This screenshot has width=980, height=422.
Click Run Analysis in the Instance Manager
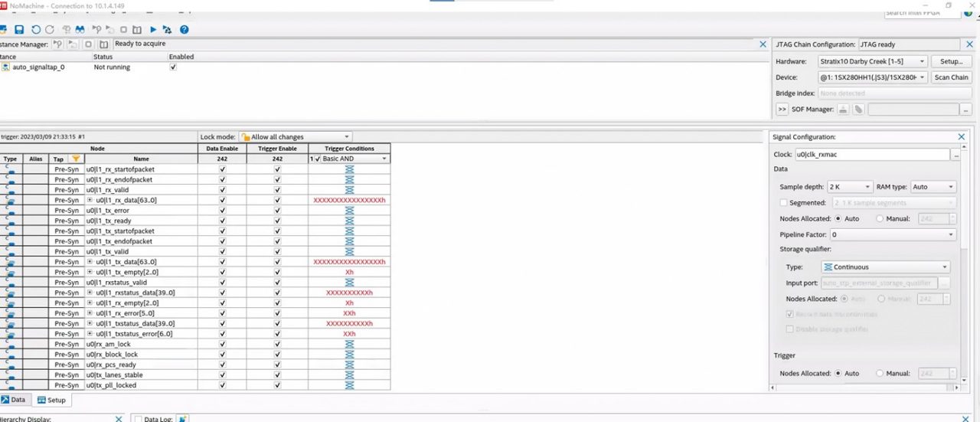pyautogui.click(x=58, y=44)
